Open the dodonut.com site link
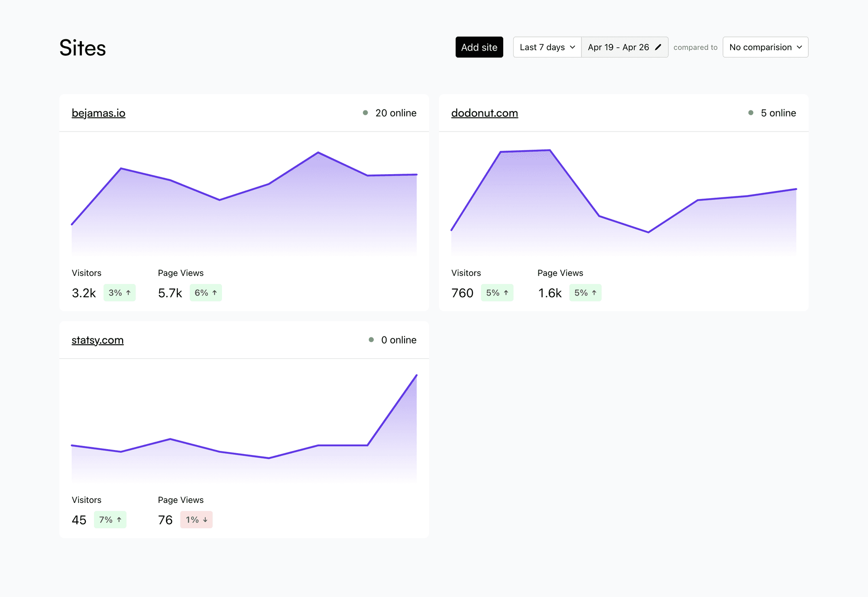The width and height of the screenshot is (868, 597). point(485,113)
